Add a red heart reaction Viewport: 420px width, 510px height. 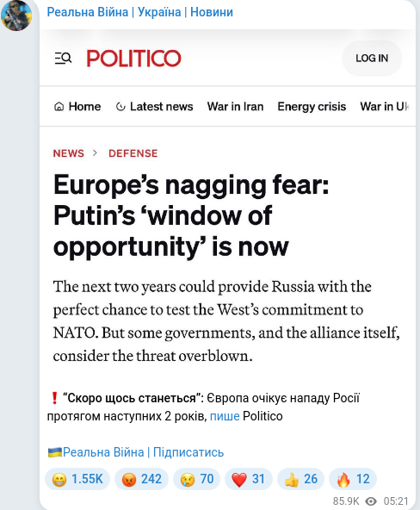click(249, 479)
